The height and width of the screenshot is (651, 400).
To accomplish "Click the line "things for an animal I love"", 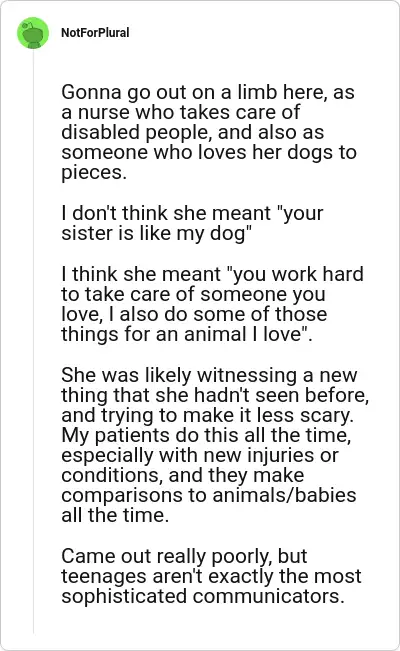I will 187,334.
